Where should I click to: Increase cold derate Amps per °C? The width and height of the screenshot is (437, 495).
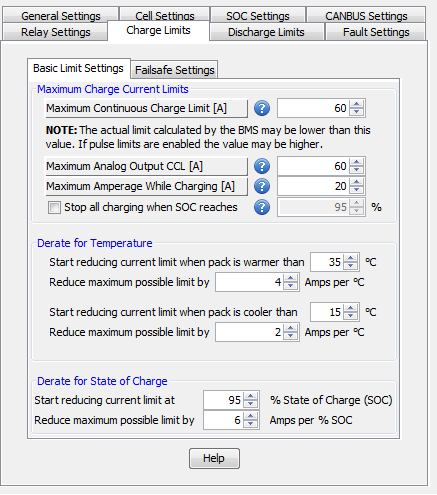(291, 328)
